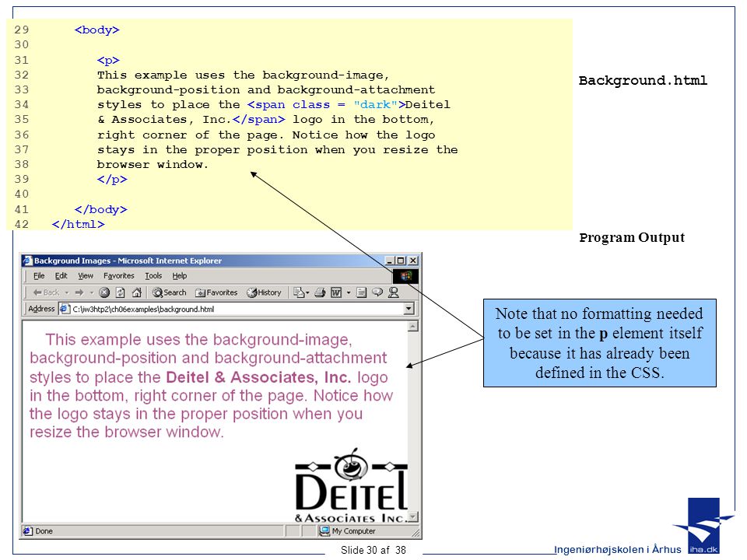This screenshot has height=560, width=747.
Task: Click the My Computer zone icon
Action: tap(325, 531)
